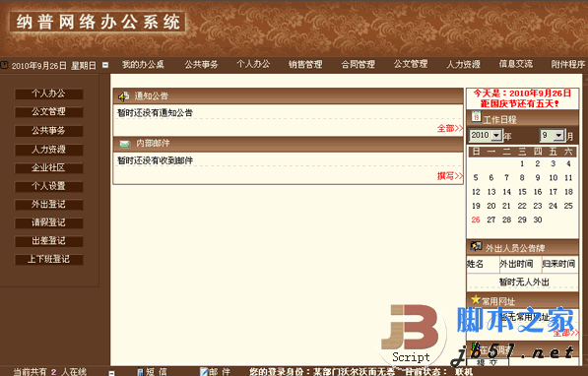Open 公文管理 in the top menu bar
The width and height of the screenshot is (588, 376).
tap(411, 64)
